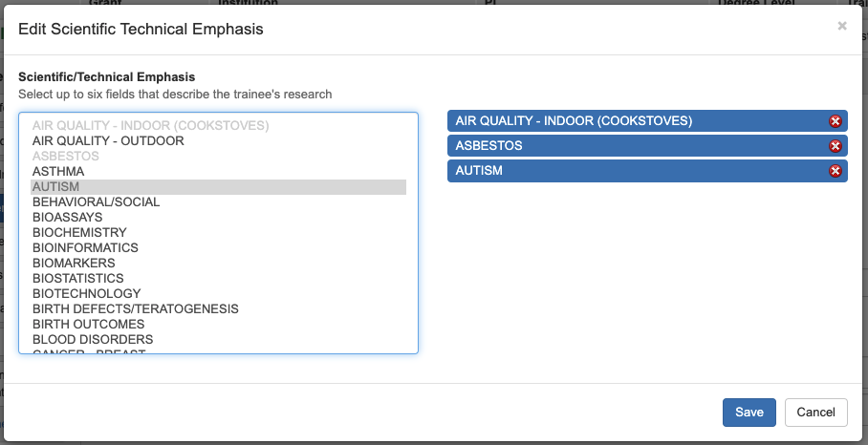Close the Edit Scientific Technical Emphasis dialog
The height and width of the screenshot is (445, 868).
842,27
